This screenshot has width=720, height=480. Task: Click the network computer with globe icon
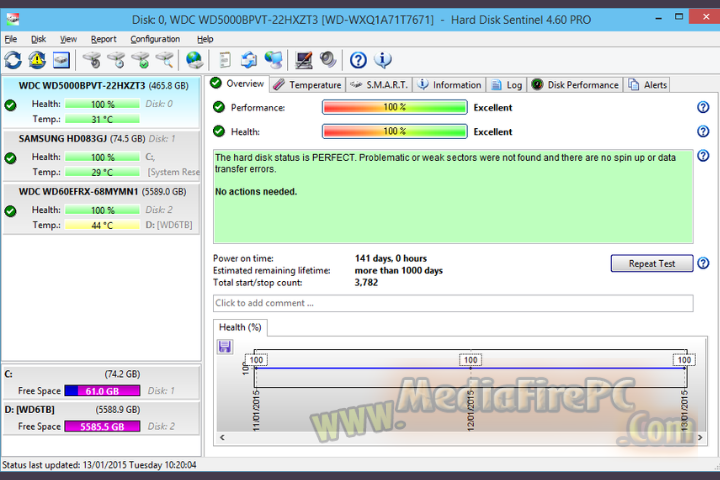(x=274, y=60)
